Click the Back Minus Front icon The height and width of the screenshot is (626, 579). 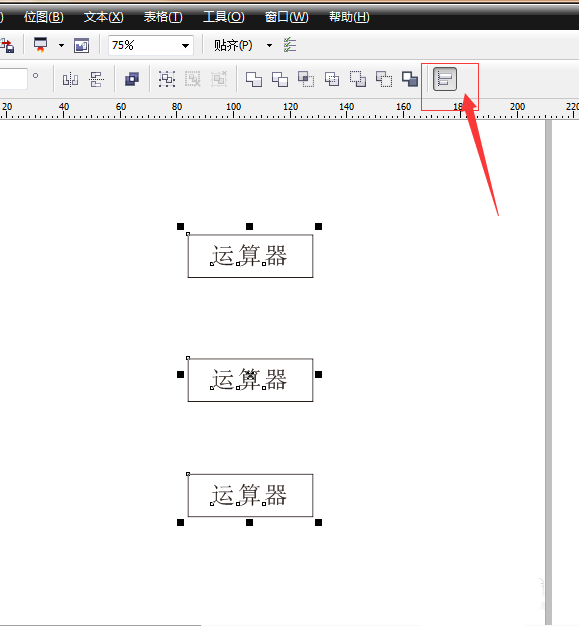384,79
